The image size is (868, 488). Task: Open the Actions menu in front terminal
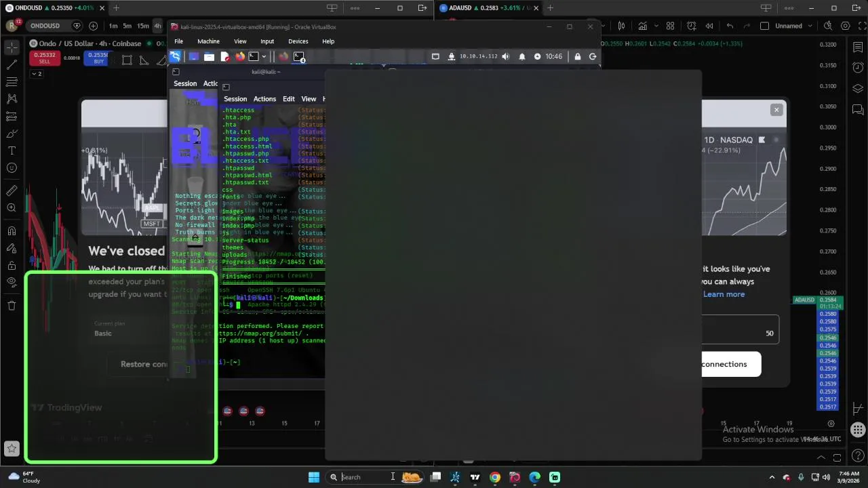coord(264,99)
